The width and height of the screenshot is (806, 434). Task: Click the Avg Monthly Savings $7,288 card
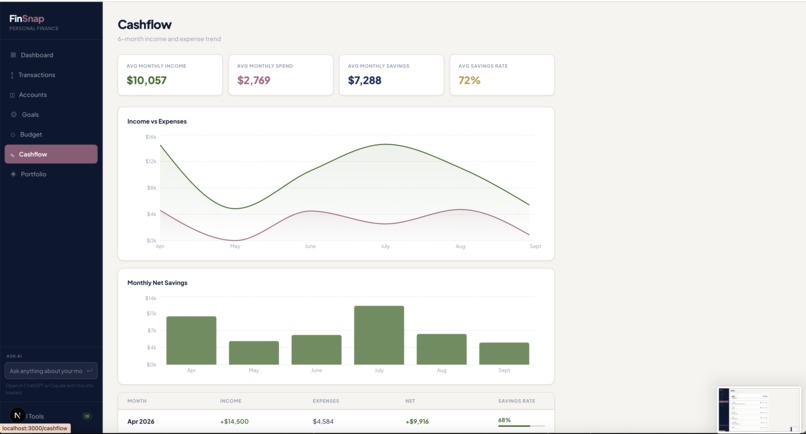pos(391,75)
